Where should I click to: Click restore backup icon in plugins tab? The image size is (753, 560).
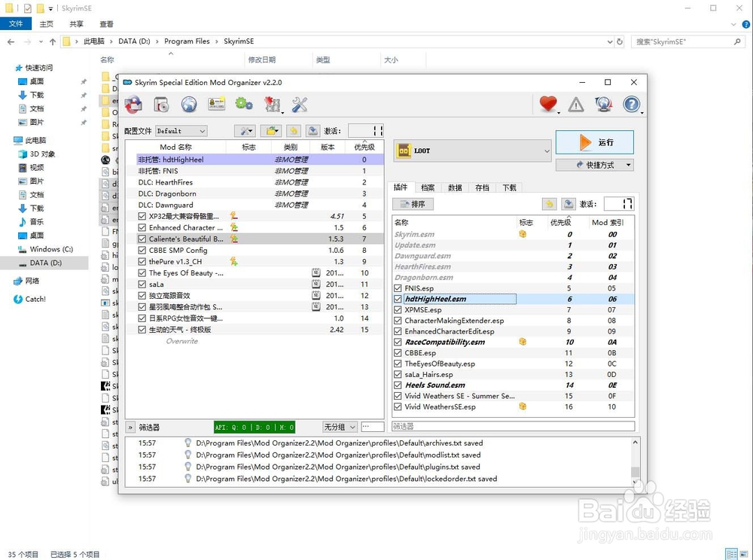(x=550, y=204)
